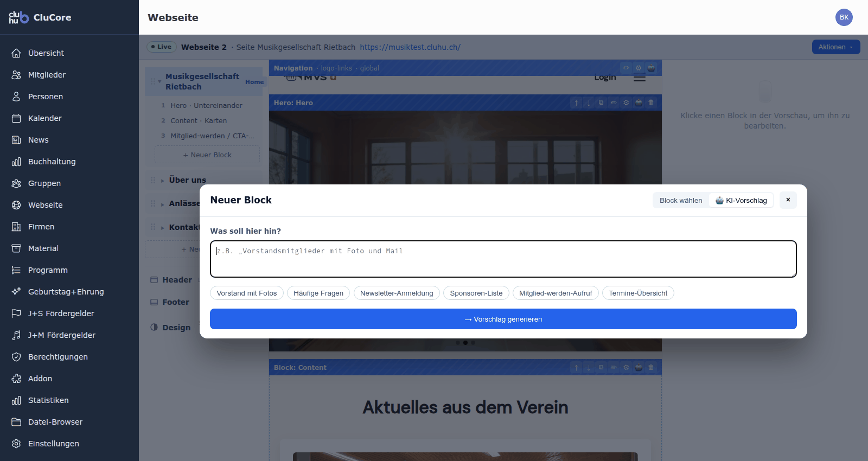Click the News newspaper icon
The height and width of the screenshot is (461, 868).
pos(16,140)
